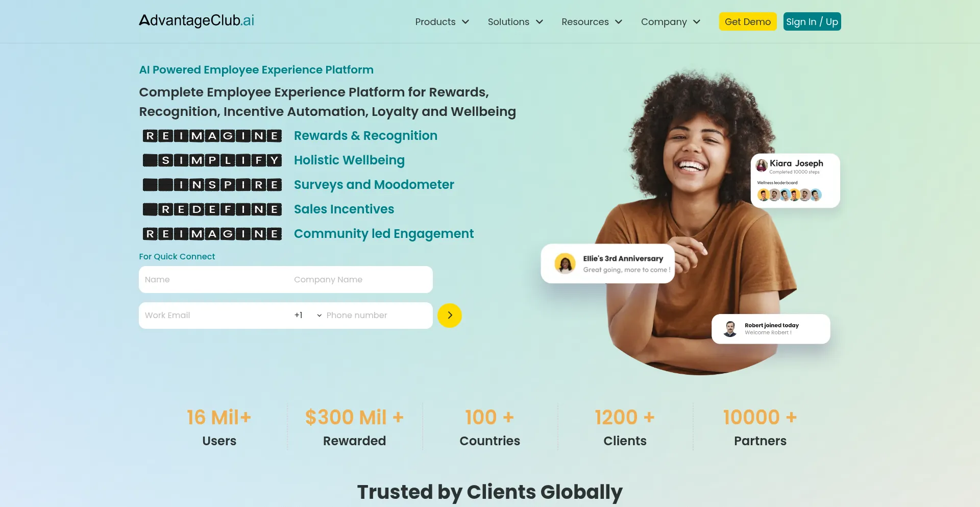This screenshot has width=980, height=507.
Task: Open the Company menu
Action: pyautogui.click(x=671, y=22)
